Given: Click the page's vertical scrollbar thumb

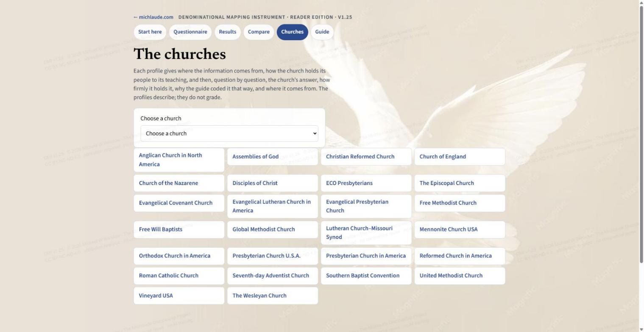Looking at the screenshot, I should 641,136.
